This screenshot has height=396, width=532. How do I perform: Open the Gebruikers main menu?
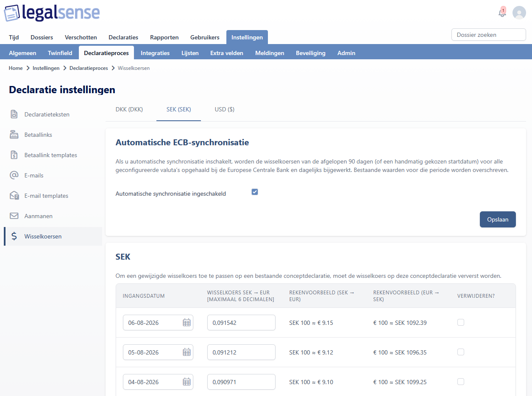click(205, 37)
